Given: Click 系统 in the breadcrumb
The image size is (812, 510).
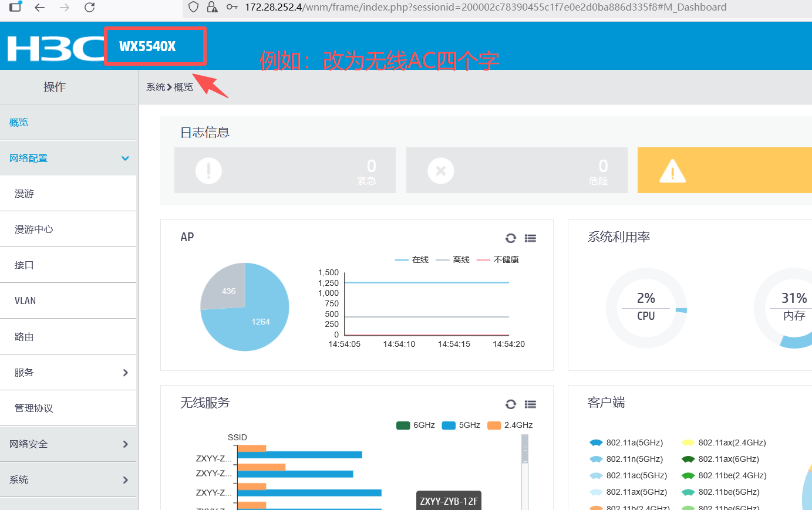Looking at the screenshot, I should [156, 87].
